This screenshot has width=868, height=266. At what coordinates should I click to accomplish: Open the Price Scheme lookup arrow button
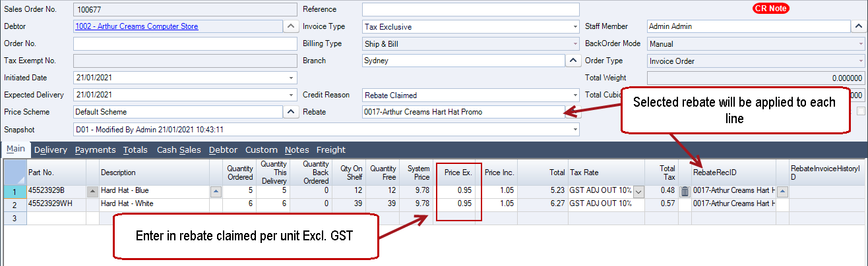(291, 112)
